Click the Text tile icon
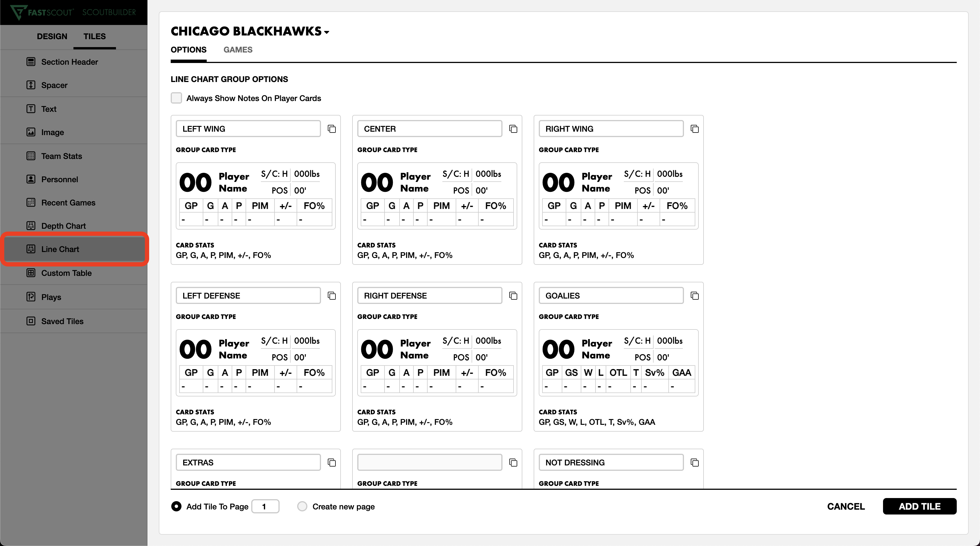The width and height of the screenshot is (980, 546). (x=31, y=109)
